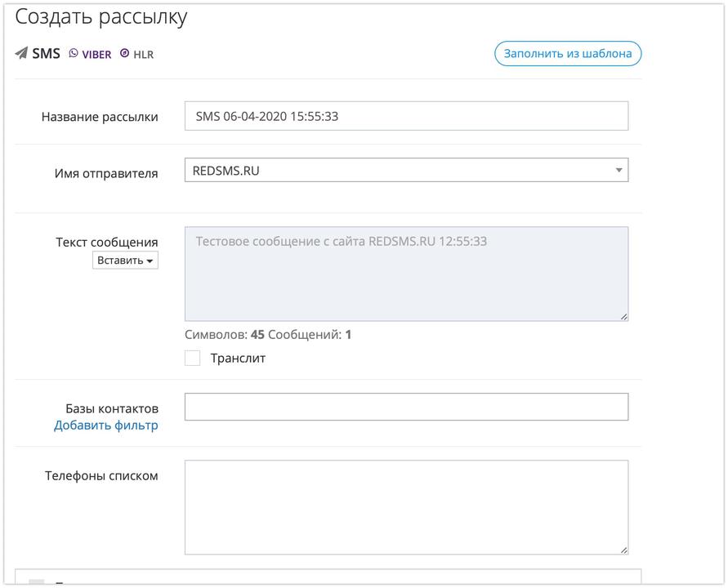Open the HLR tab
Screen dimensions: 728x588
click(x=143, y=55)
